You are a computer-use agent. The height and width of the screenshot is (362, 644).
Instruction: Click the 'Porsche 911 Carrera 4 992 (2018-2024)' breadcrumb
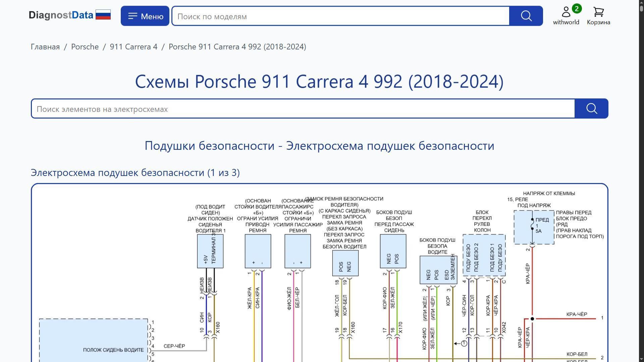click(237, 47)
